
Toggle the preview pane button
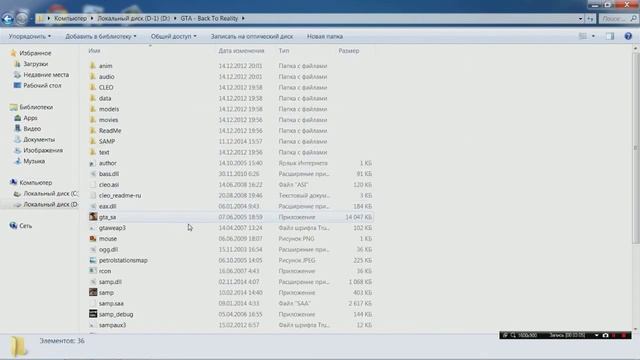(610, 36)
